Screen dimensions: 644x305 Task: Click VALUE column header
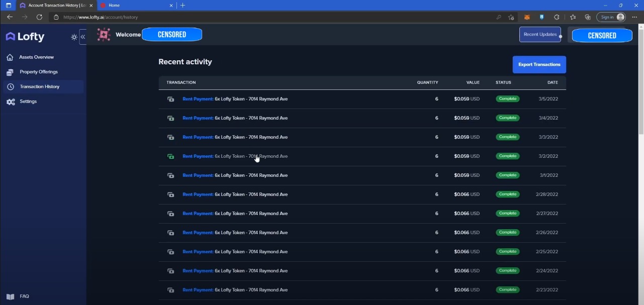point(473,82)
